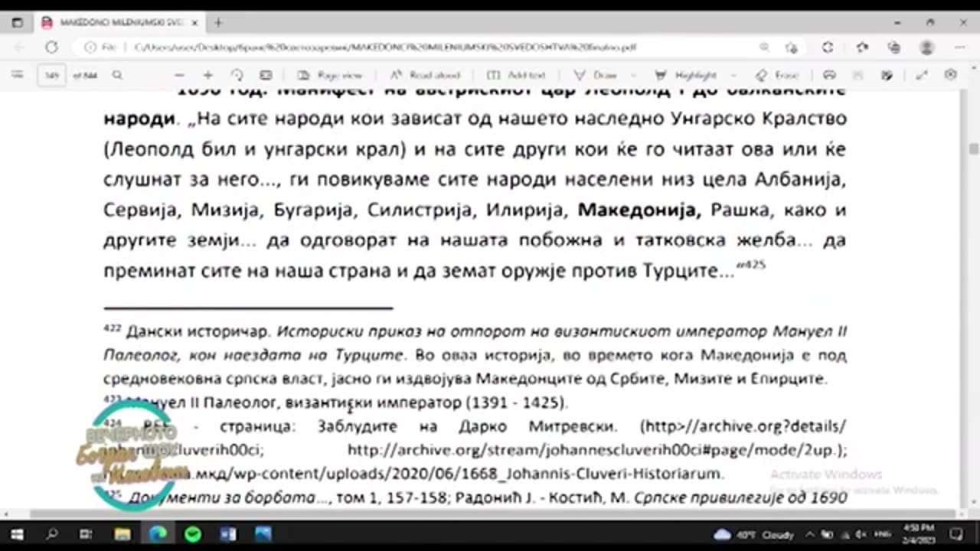Open the PDF table of contents sidebar
980x551 pixels.
tap(18, 75)
